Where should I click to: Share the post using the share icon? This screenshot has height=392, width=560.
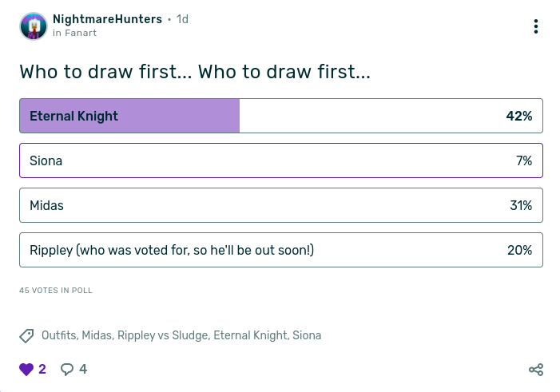(536, 370)
